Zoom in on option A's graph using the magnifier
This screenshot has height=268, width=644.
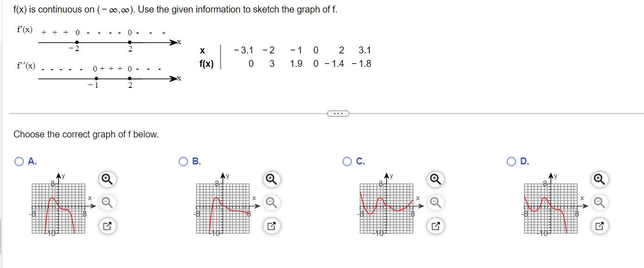[x=107, y=178]
